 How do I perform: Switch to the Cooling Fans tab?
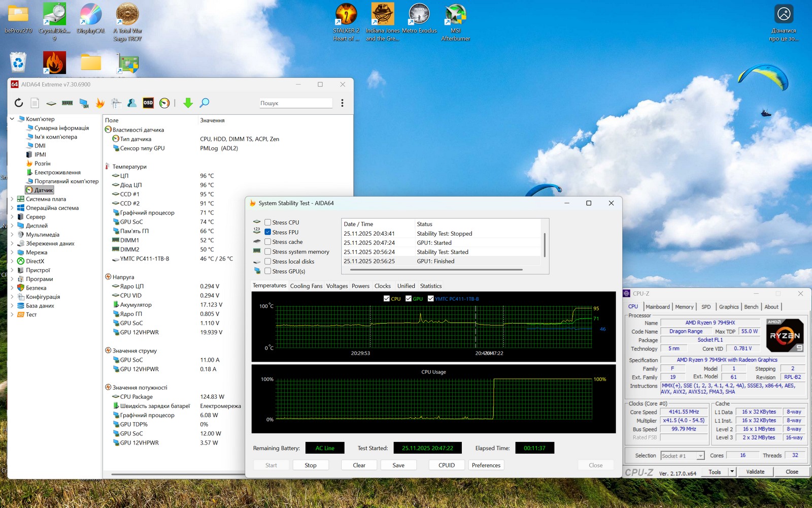(306, 286)
